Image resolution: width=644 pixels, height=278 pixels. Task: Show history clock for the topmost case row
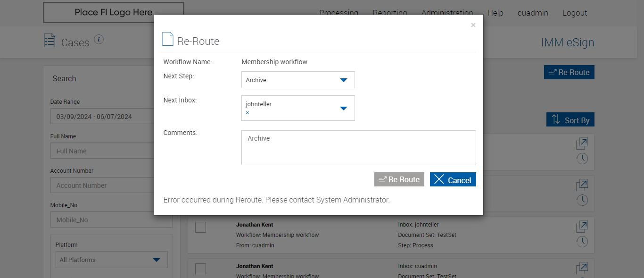(582, 158)
